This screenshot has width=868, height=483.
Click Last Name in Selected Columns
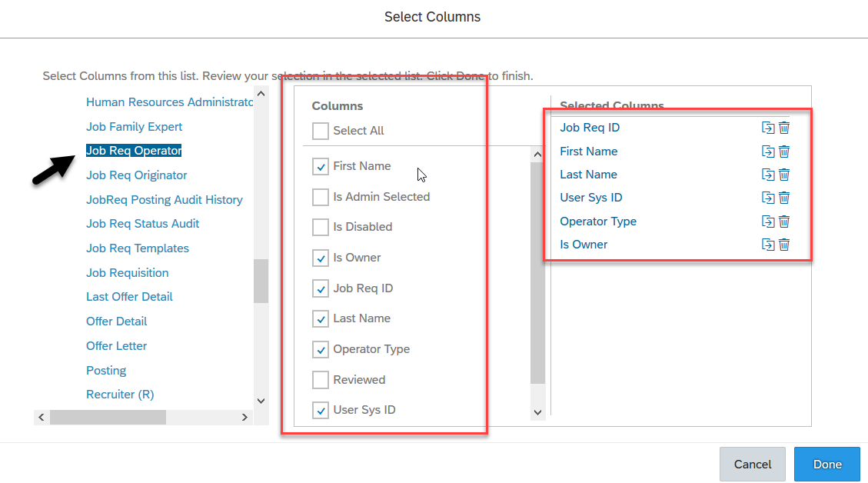588,175
